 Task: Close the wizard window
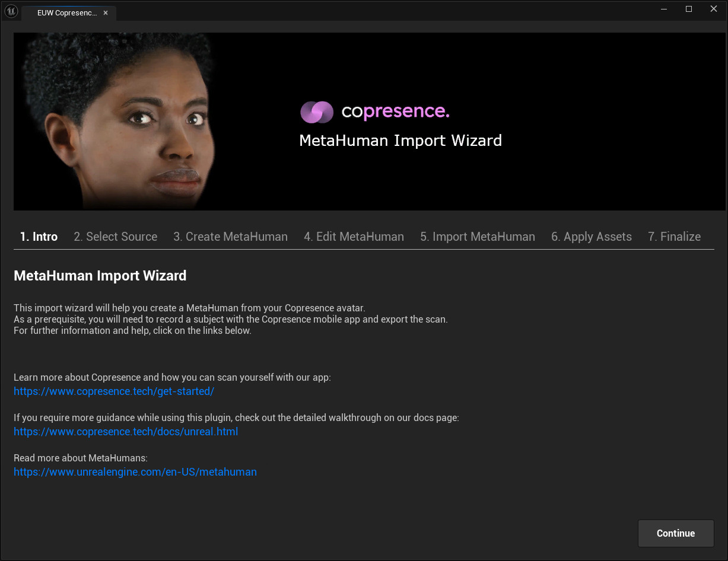pos(714,9)
